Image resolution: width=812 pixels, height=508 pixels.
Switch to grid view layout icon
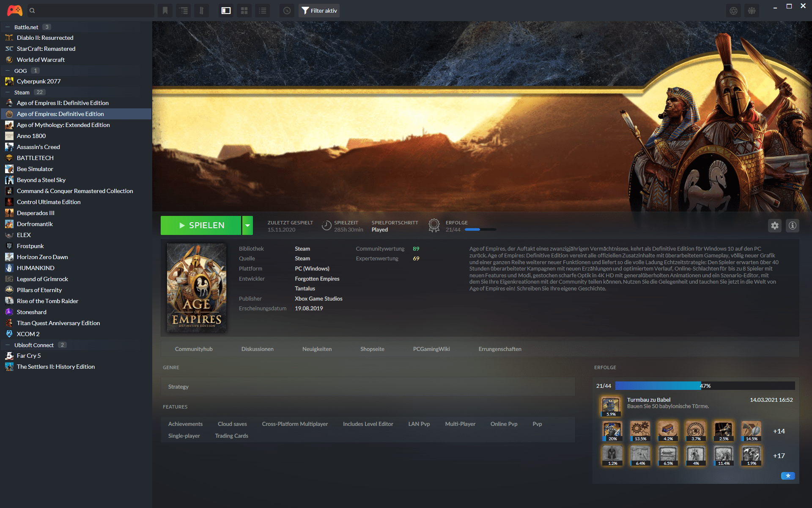[x=244, y=11]
